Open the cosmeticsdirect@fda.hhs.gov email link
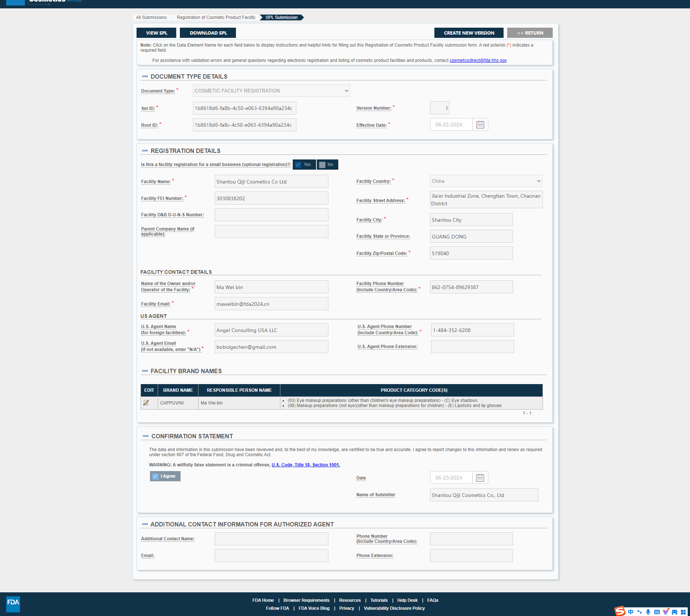This screenshot has height=616, width=690. pyautogui.click(x=478, y=60)
